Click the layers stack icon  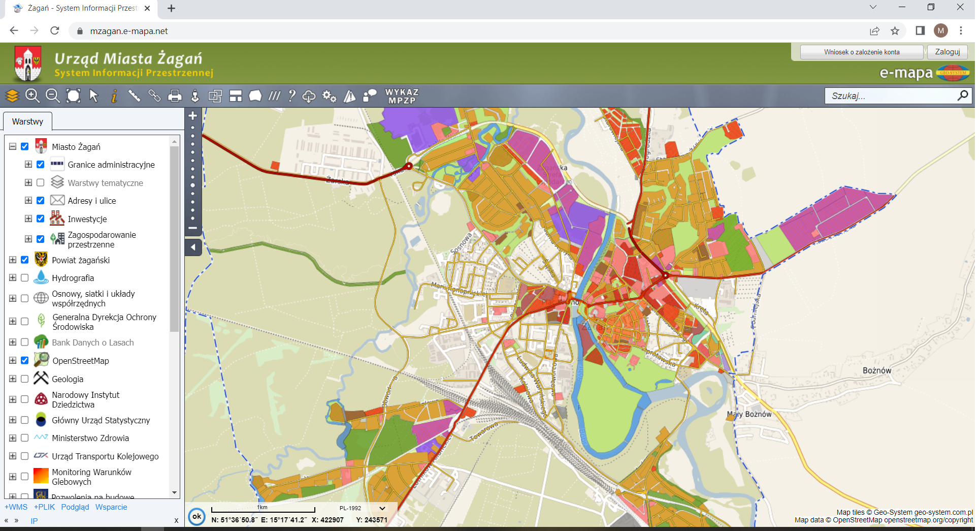click(12, 96)
